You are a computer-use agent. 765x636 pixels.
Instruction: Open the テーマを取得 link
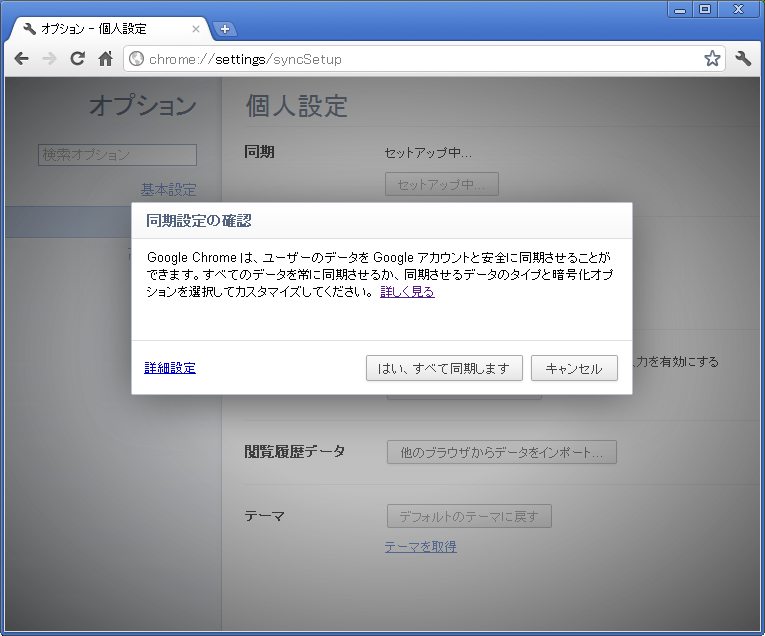[x=421, y=546]
